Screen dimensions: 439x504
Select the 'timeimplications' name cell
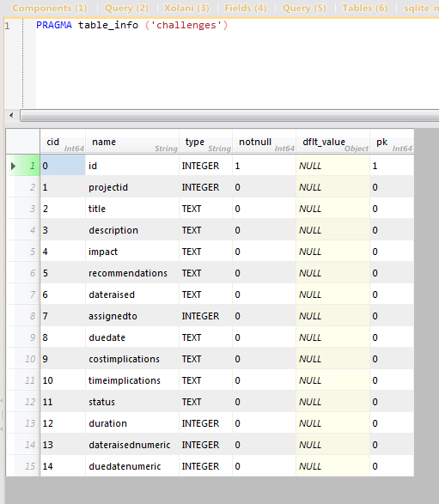(132, 380)
